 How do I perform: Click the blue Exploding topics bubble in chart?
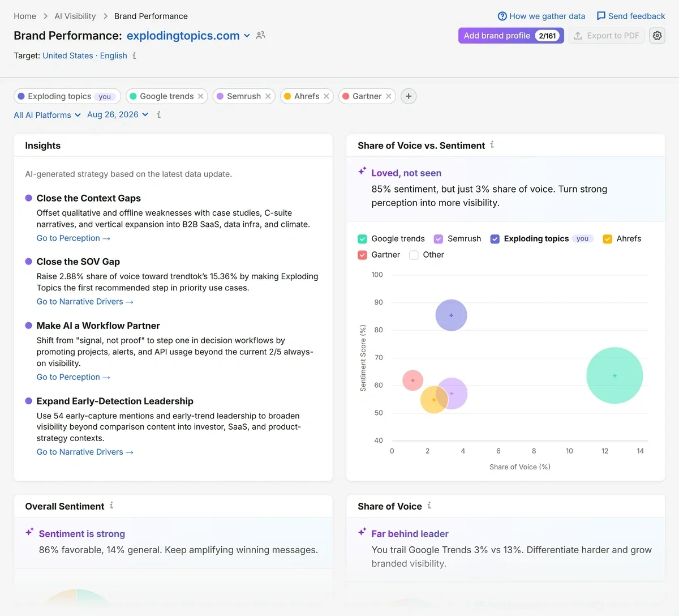tap(451, 315)
